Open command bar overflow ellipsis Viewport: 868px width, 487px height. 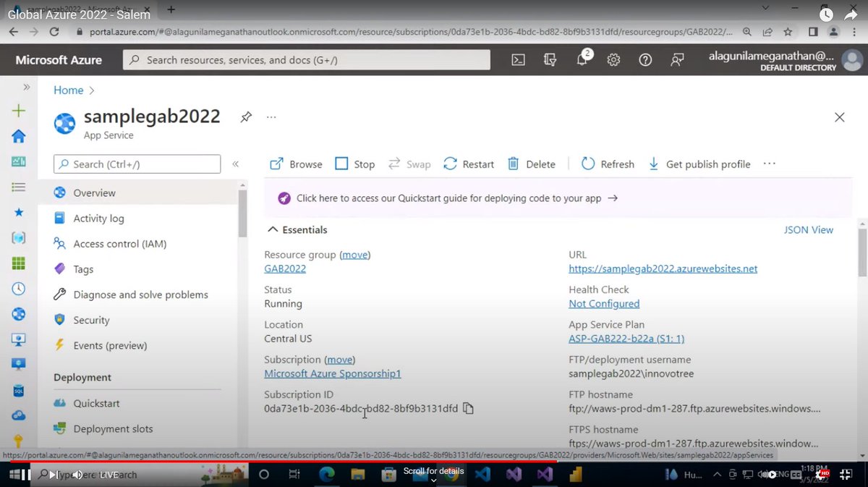[769, 164]
